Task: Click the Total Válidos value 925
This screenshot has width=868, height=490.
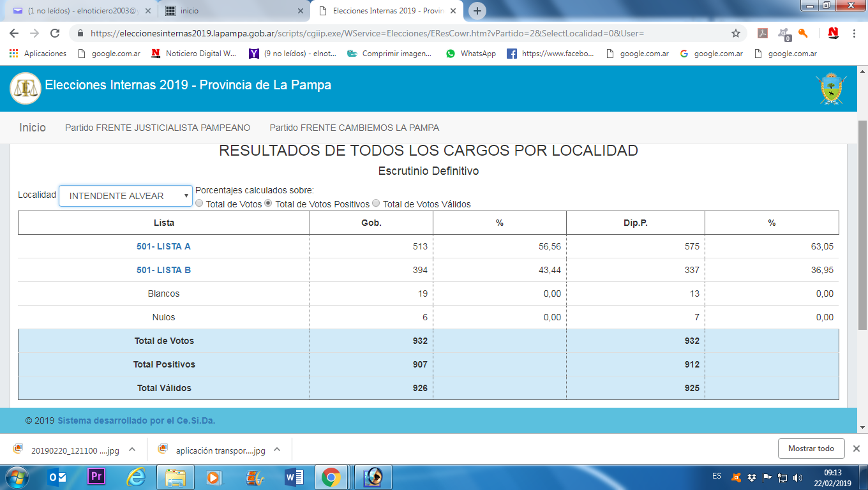Action: pyautogui.click(x=692, y=388)
